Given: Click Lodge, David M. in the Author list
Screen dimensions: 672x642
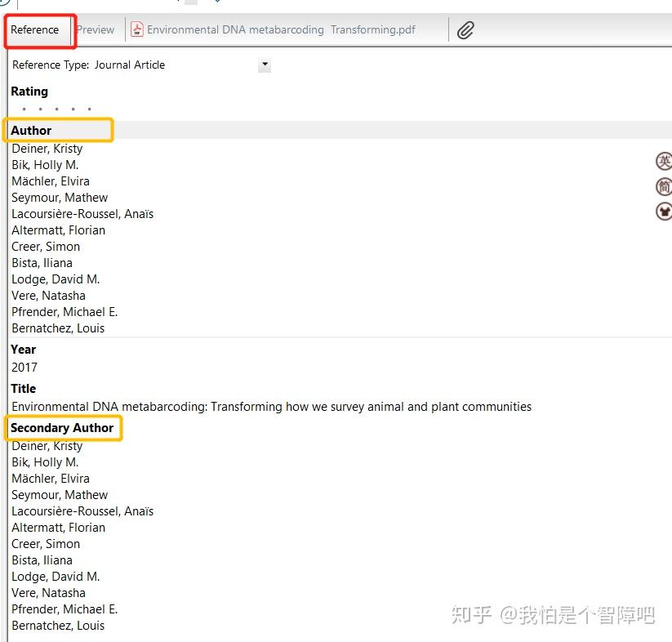Looking at the screenshot, I should pyautogui.click(x=56, y=279).
